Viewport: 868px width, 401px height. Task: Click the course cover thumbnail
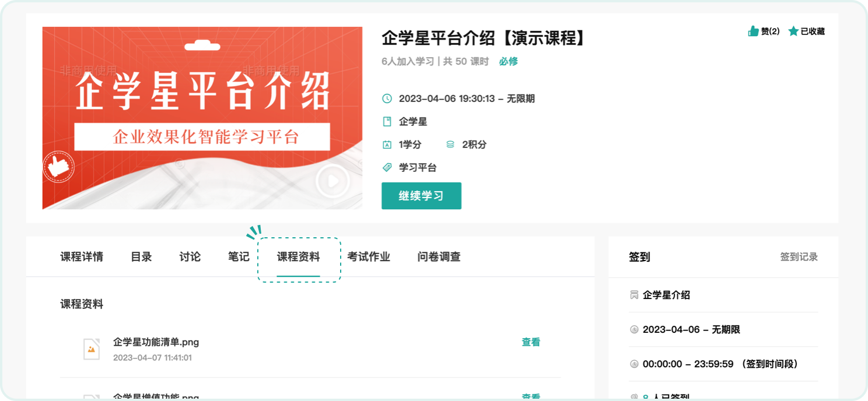[x=202, y=118]
